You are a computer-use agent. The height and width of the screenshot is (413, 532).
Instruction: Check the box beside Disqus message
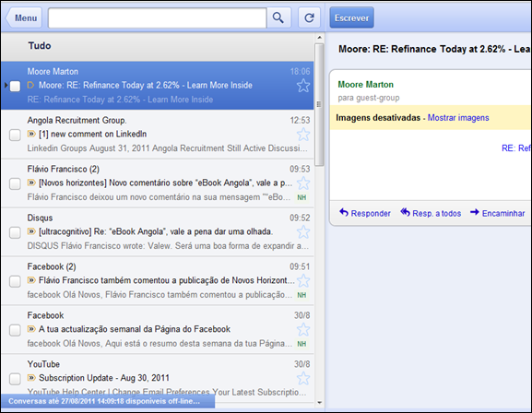15,232
